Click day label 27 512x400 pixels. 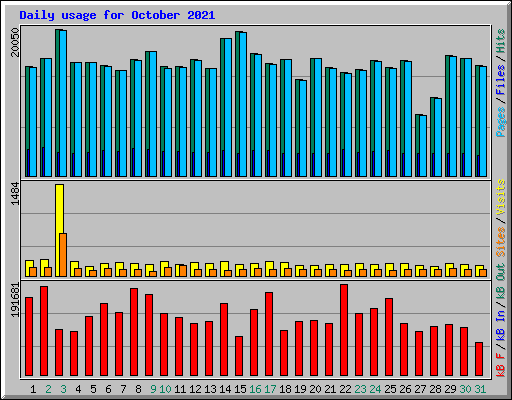[x=420, y=389]
